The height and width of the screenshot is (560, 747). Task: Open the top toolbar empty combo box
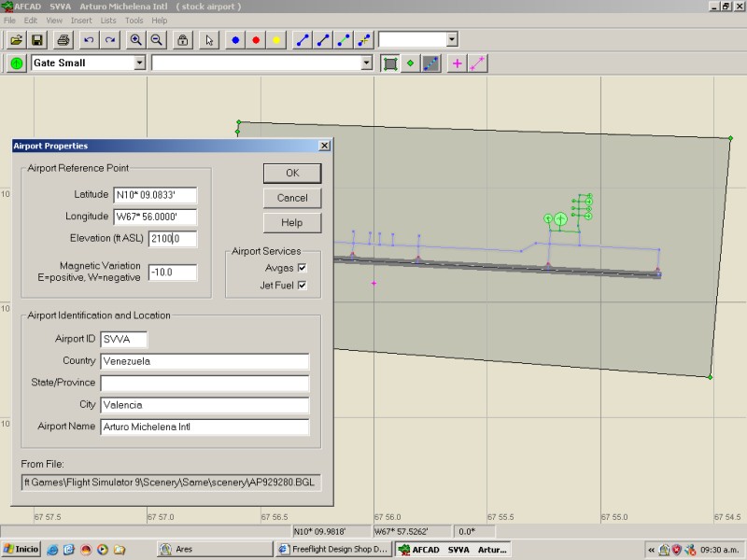(x=452, y=40)
